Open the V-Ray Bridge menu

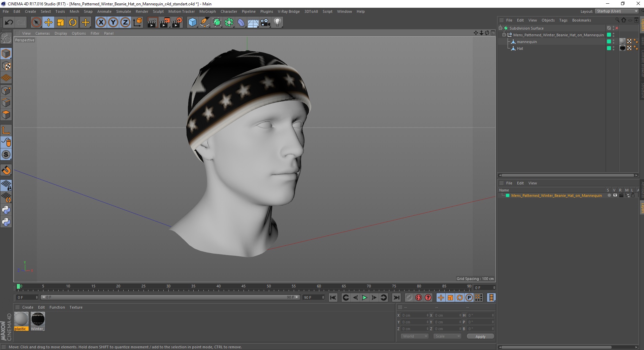coord(289,11)
